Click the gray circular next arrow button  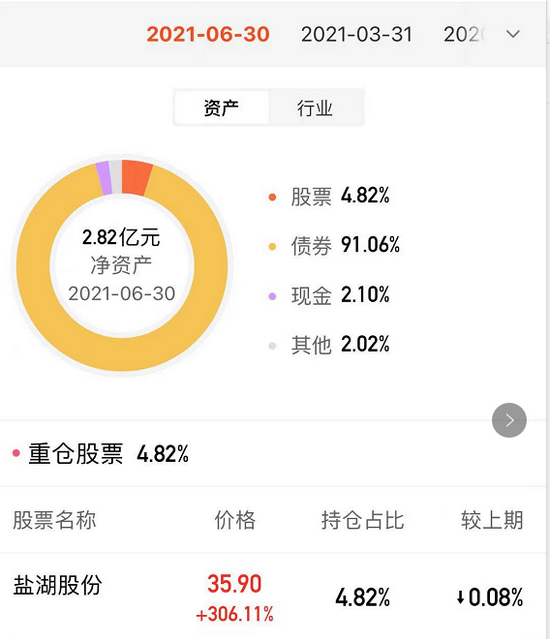point(509,420)
